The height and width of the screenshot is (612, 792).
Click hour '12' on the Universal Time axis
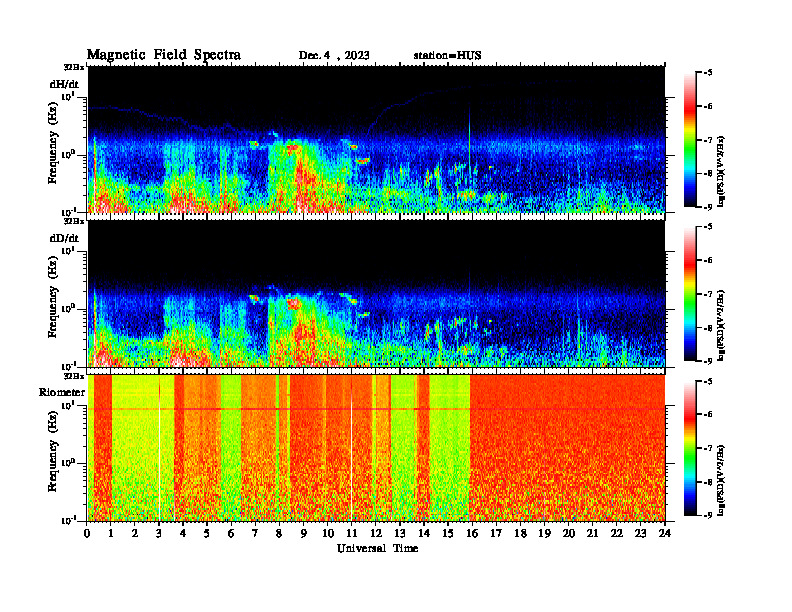(x=376, y=534)
